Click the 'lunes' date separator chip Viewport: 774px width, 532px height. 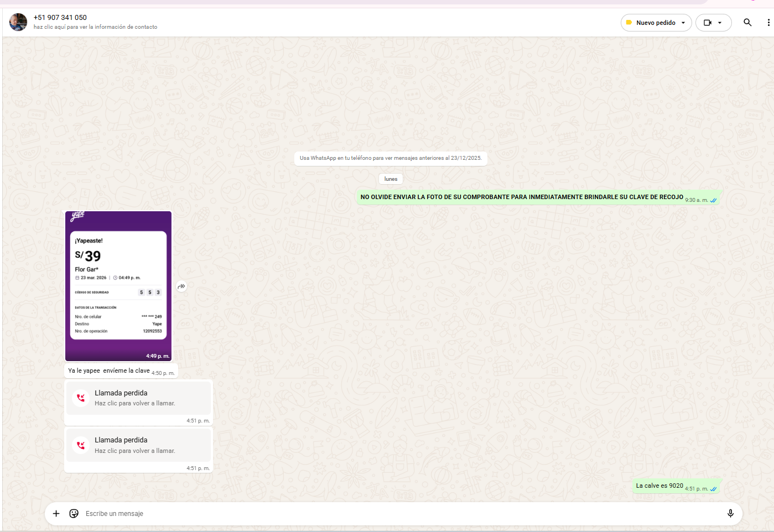point(391,179)
